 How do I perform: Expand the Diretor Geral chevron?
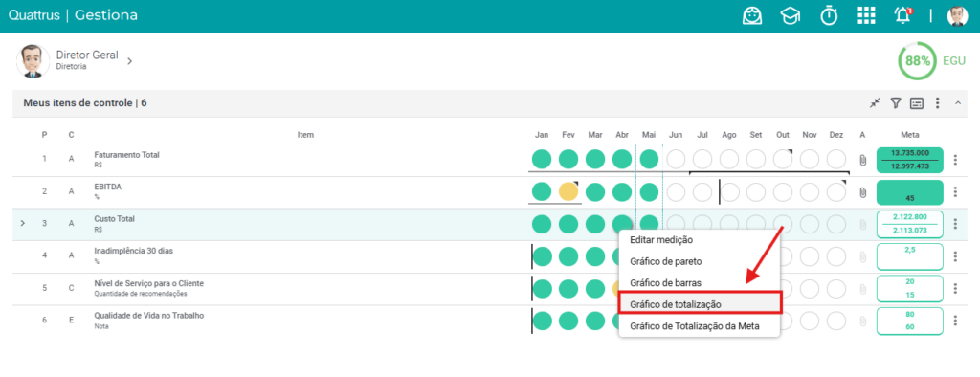point(129,61)
